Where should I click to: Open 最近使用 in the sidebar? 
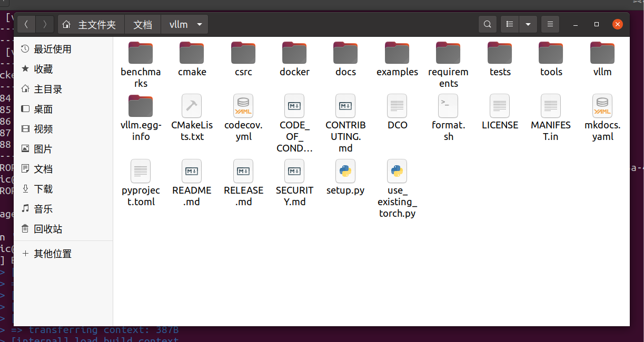pyautogui.click(x=63, y=49)
